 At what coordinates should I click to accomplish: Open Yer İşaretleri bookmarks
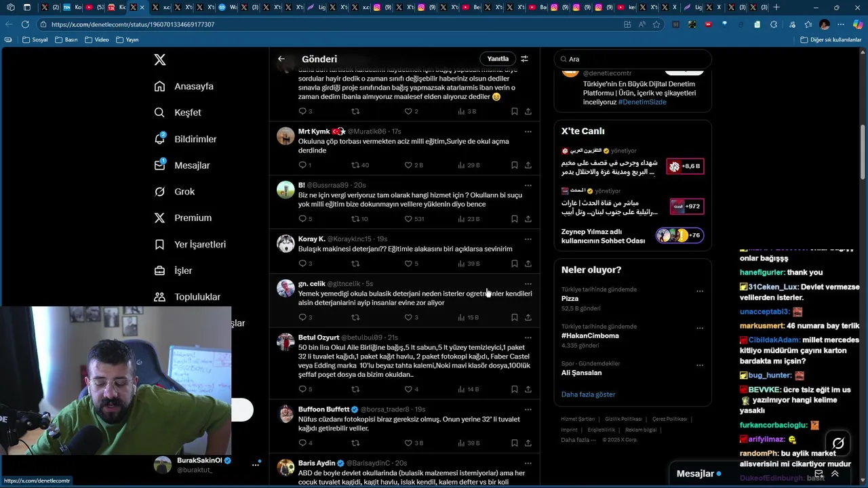tap(190, 245)
